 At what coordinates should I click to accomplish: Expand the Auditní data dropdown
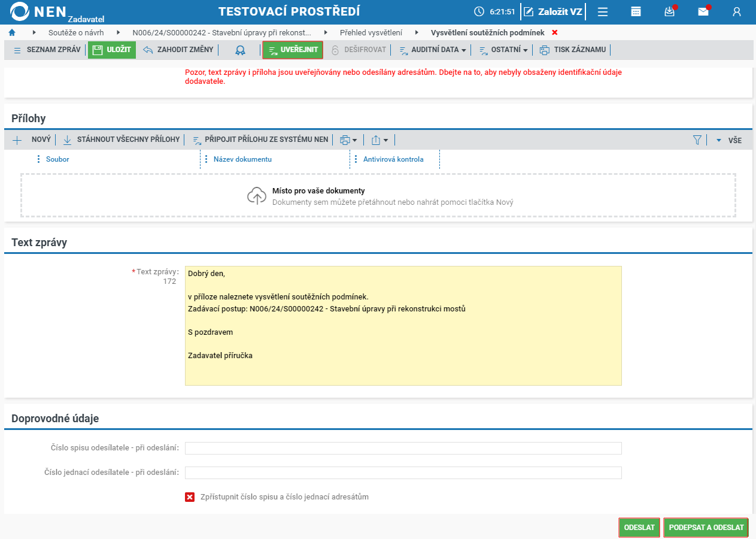point(432,50)
